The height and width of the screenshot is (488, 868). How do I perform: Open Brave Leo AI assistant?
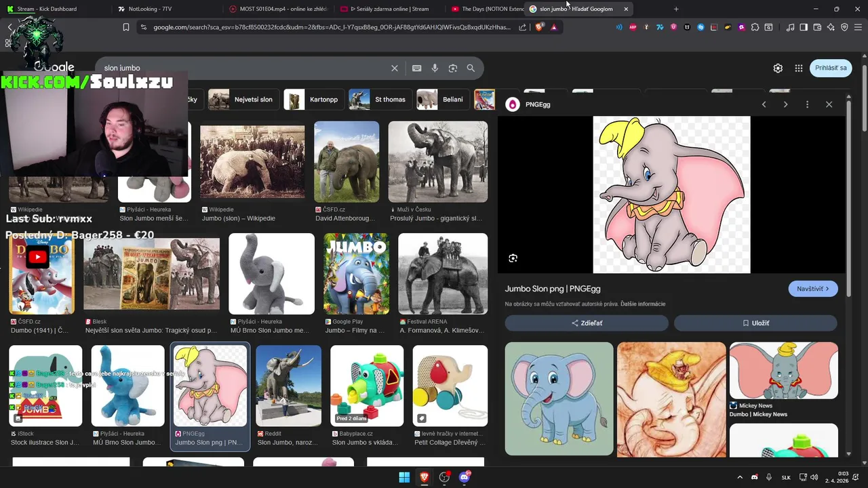(831, 27)
